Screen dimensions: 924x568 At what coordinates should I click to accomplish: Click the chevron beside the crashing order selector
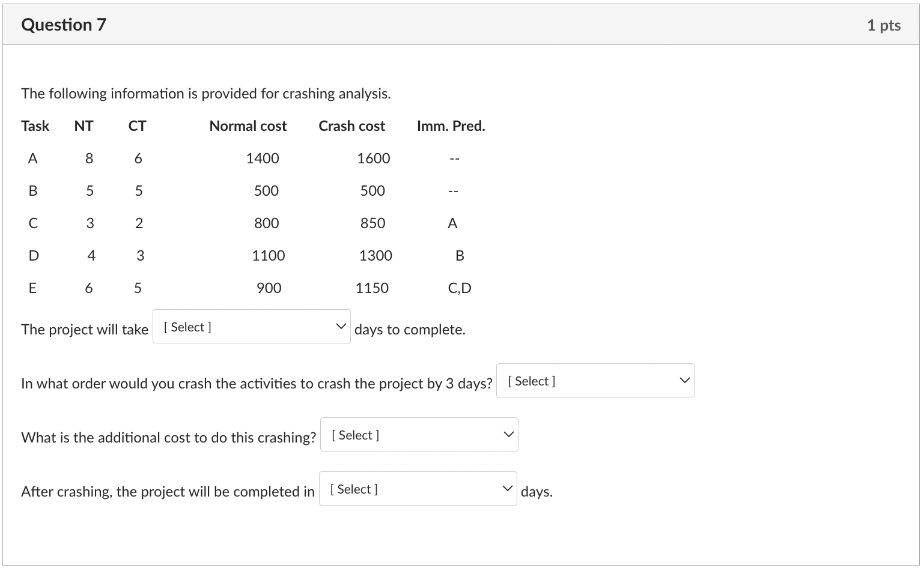[683, 379]
